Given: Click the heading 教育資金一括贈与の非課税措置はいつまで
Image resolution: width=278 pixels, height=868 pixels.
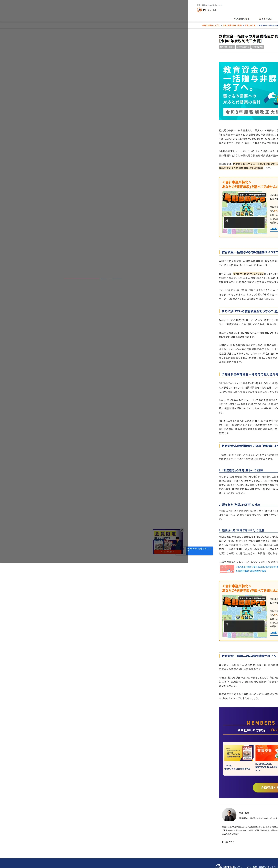Looking at the screenshot, I should pos(250,252).
